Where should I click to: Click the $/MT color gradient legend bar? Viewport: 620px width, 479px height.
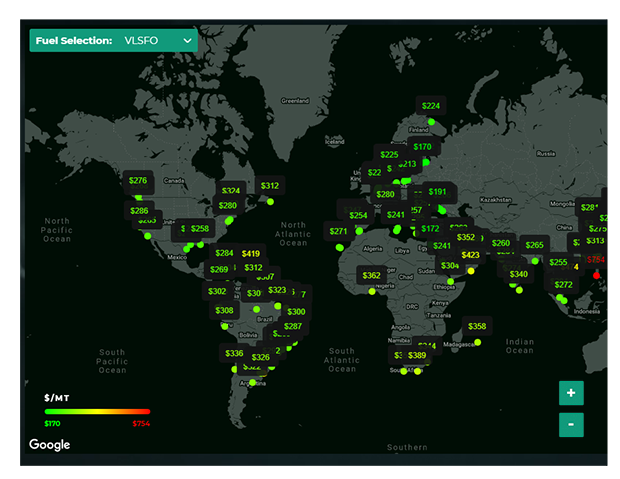[x=97, y=411]
